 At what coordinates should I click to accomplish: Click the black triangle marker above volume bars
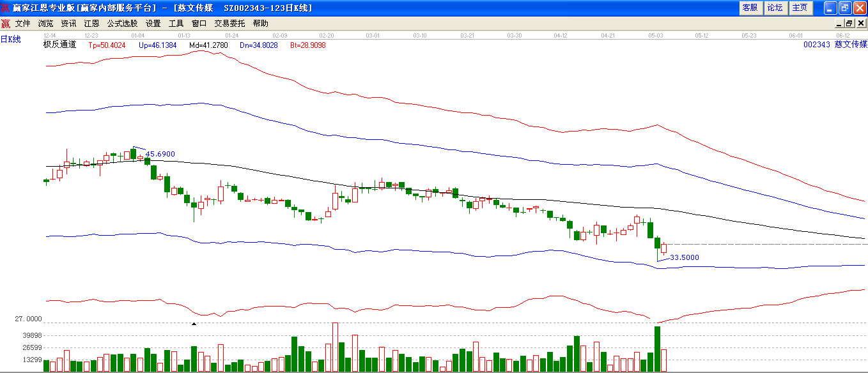(x=194, y=324)
